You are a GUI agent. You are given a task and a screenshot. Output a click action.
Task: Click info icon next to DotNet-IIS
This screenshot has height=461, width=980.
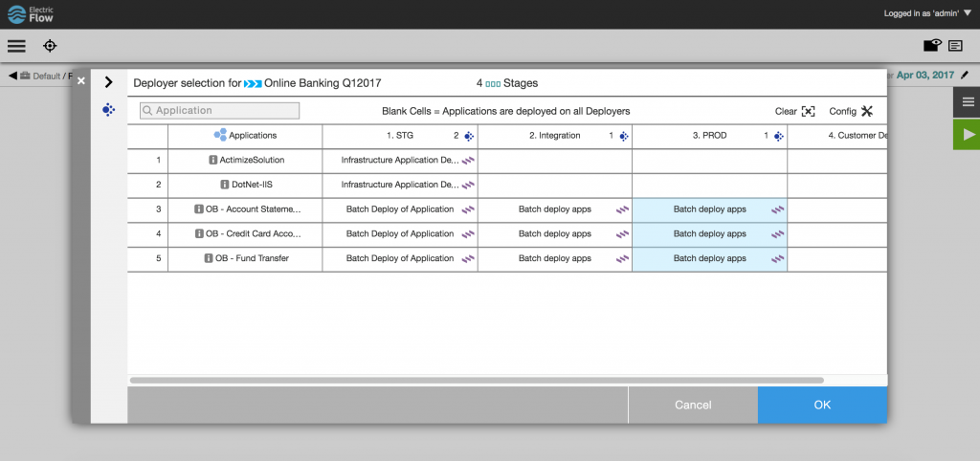[x=224, y=185]
